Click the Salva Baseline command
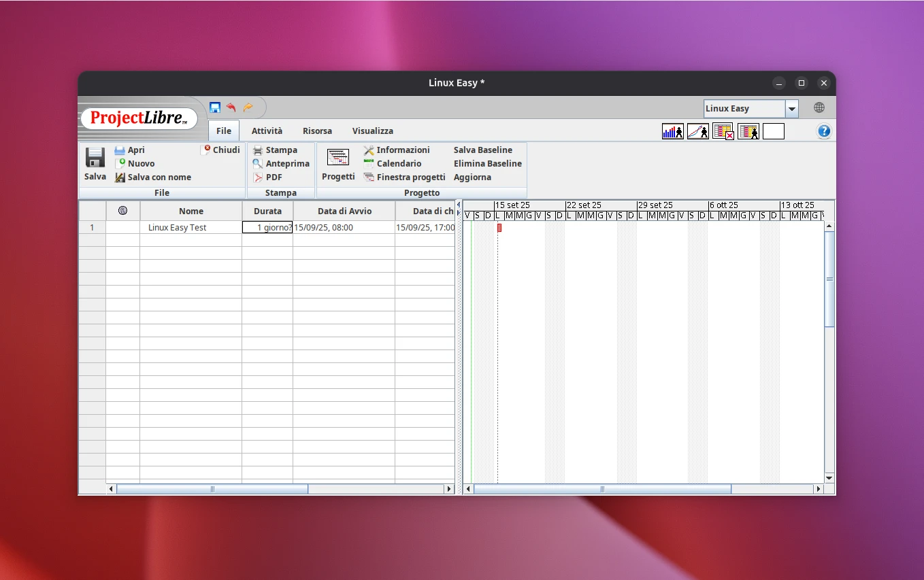The width and height of the screenshot is (924, 580). tap(483, 150)
